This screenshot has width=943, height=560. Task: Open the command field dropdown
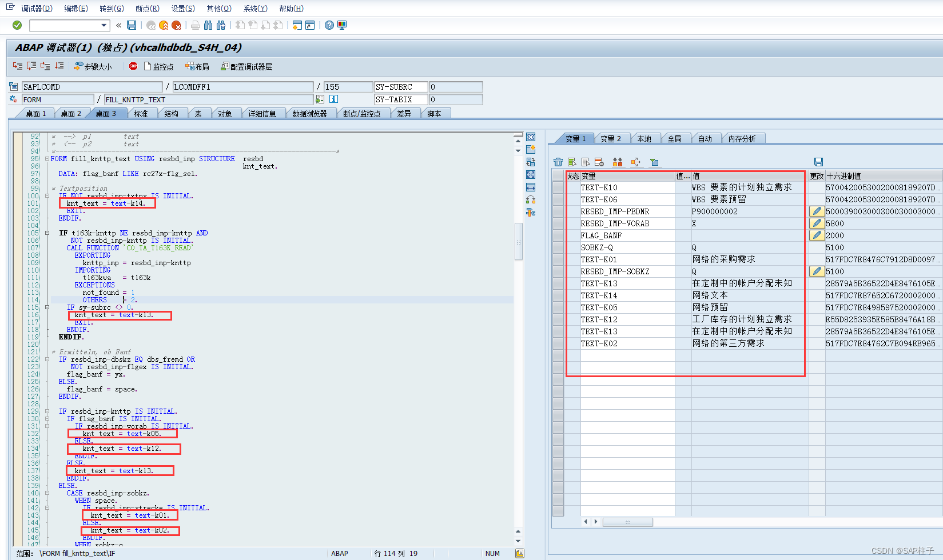pyautogui.click(x=104, y=25)
